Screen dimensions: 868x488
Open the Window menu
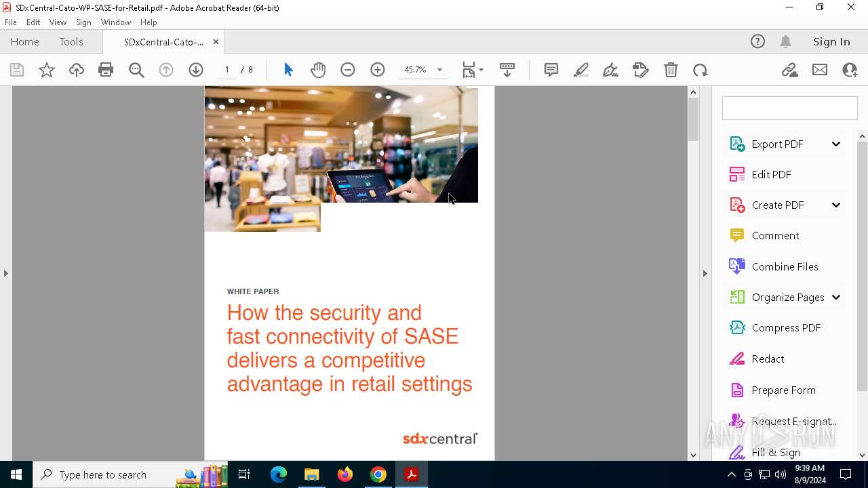coord(116,22)
